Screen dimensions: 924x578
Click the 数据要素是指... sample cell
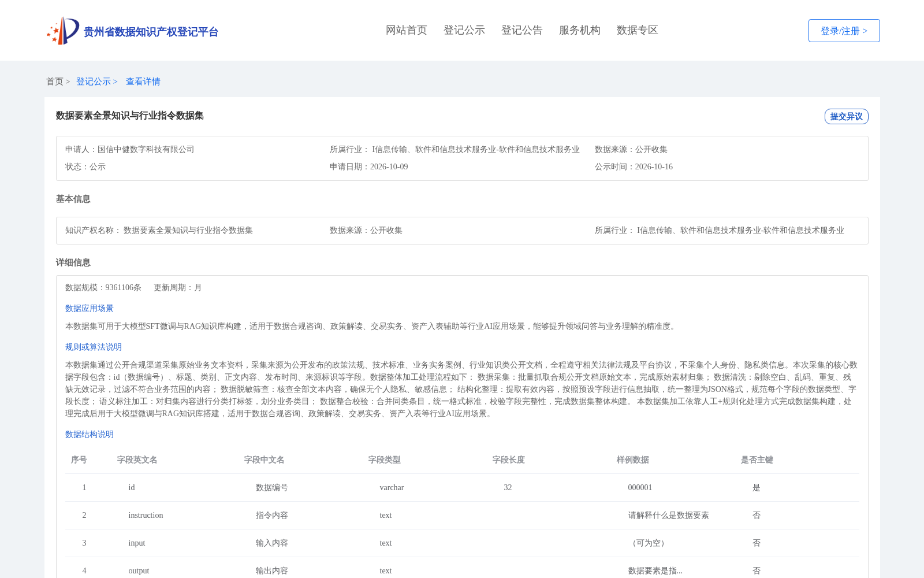pyautogui.click(x=655, y=570)
